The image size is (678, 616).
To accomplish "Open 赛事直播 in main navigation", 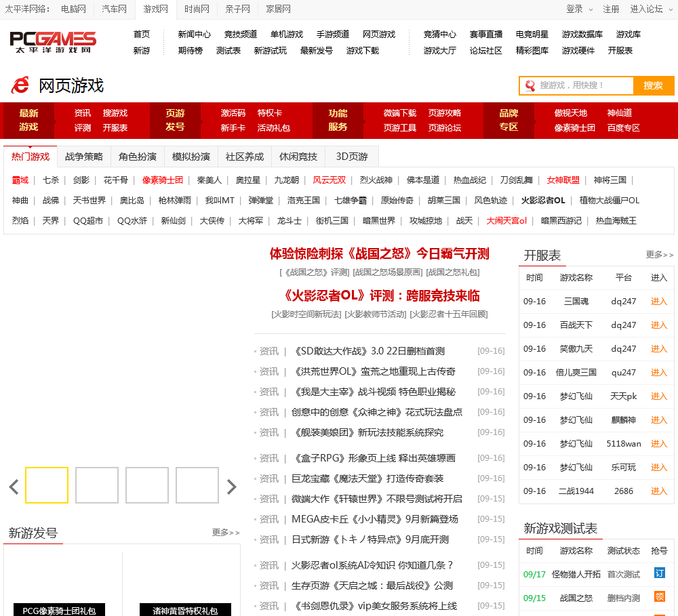I will click(x=486, y=34).
